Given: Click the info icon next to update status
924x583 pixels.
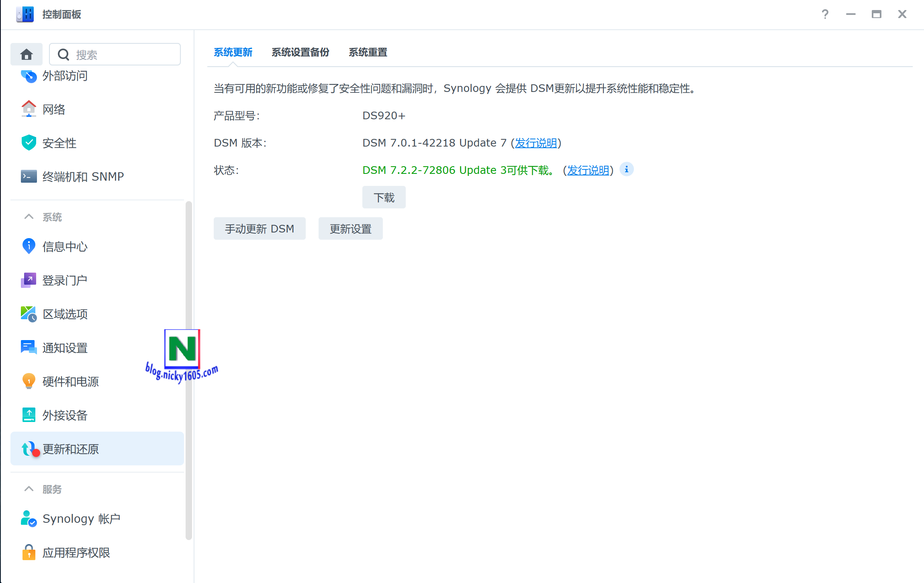Looking at the screenshot, I should (626, 169).
